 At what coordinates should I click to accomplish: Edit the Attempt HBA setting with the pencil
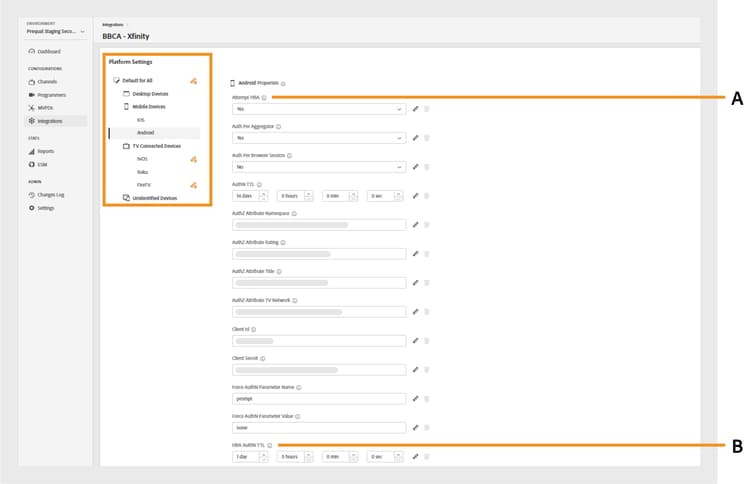tap(415, 109)
